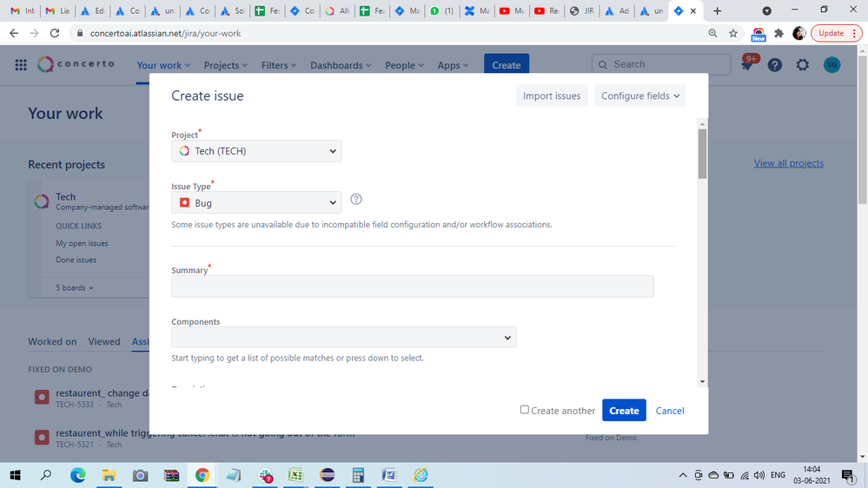Open the browser zoom magnifier icon
Image resolution: width=868 pixels, height=488 pixels.
click(x=712, y=33)
